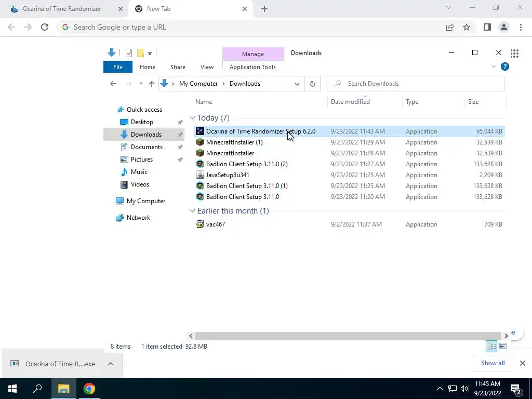Open recent locations dropdown arrow

click(141, 84)
